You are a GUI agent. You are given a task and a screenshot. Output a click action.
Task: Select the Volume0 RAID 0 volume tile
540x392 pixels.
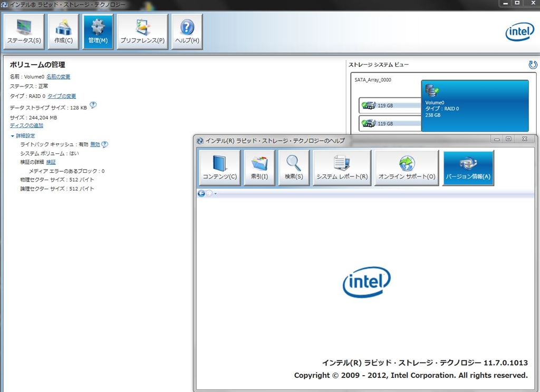coord(475,106)
